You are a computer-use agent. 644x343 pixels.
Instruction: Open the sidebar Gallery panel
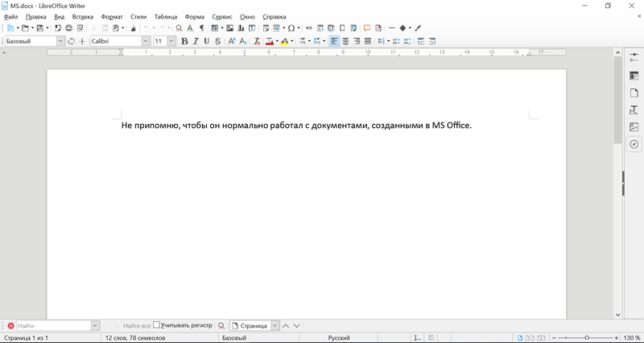pos(634,126)
